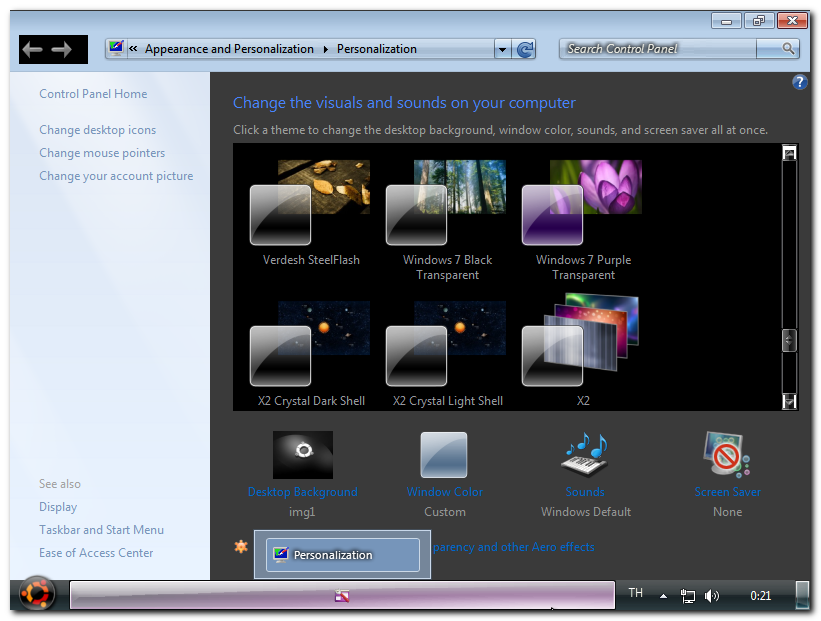Viewport: 821px width, 621px height.
Task: Click the theme list scrollbar thumb
Action: [x=789, y=340]
